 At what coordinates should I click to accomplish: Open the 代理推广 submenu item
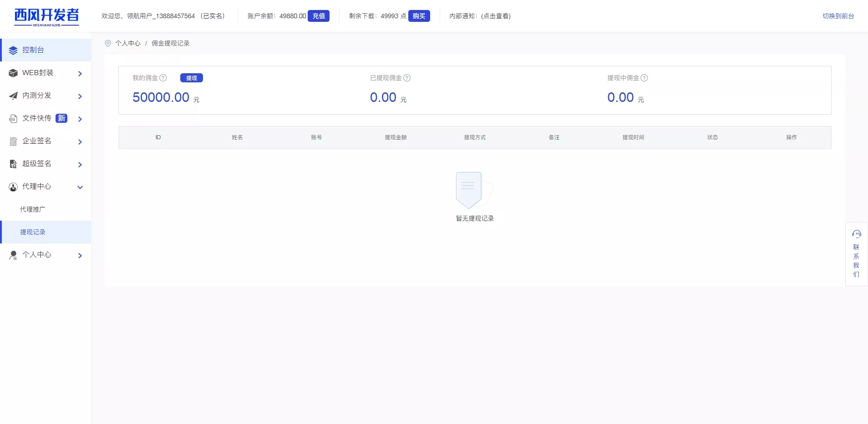click(33, 209)
